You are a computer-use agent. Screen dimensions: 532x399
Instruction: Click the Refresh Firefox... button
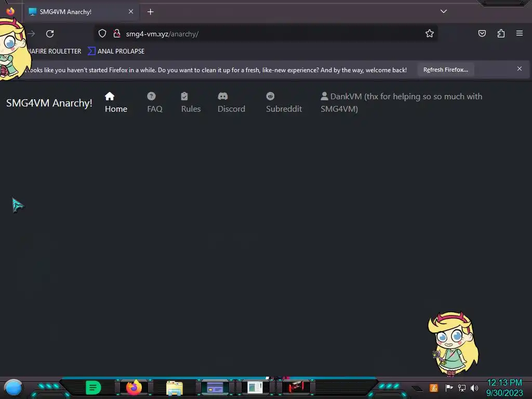(x=445, y=70)
